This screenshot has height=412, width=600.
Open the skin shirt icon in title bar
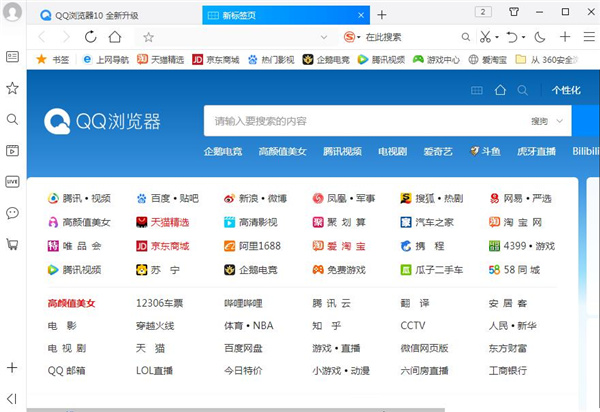click(x=514, y=12)
